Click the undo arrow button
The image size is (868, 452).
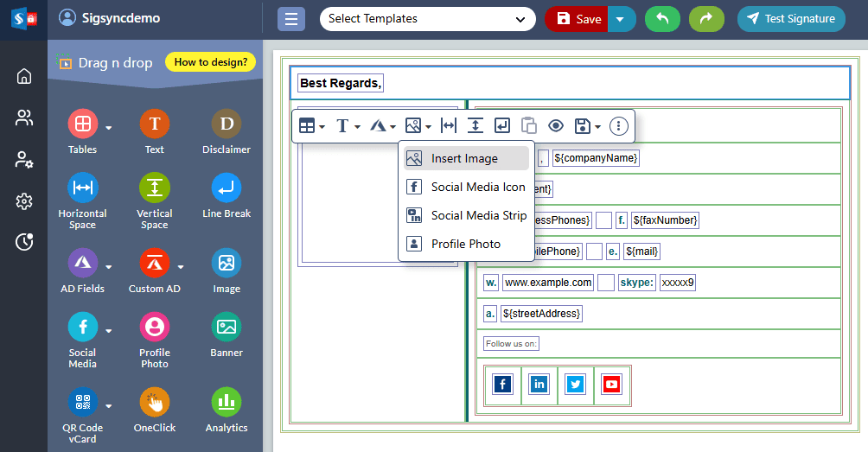click(662, 19)
